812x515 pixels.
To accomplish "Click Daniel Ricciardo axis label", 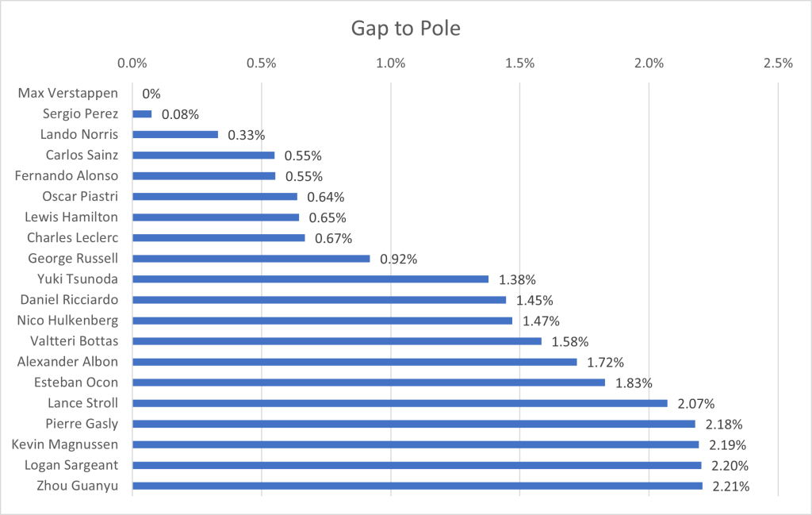I will (x=69, y=300).
